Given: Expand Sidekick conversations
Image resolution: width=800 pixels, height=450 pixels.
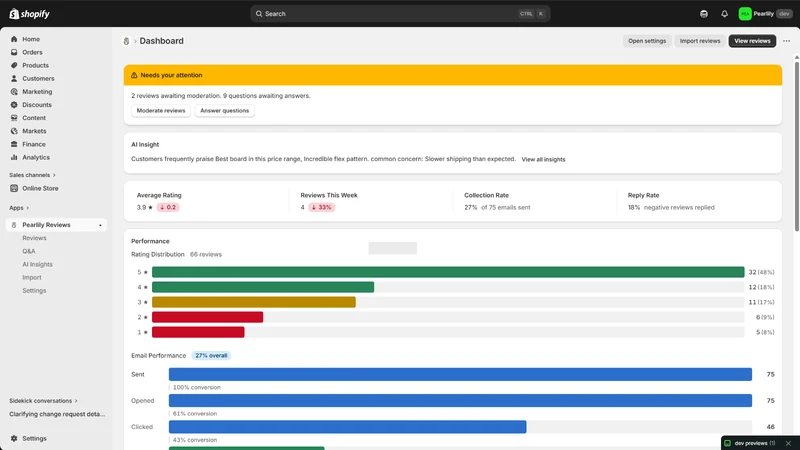Looking at the screenshot, I should click(43, 401).
